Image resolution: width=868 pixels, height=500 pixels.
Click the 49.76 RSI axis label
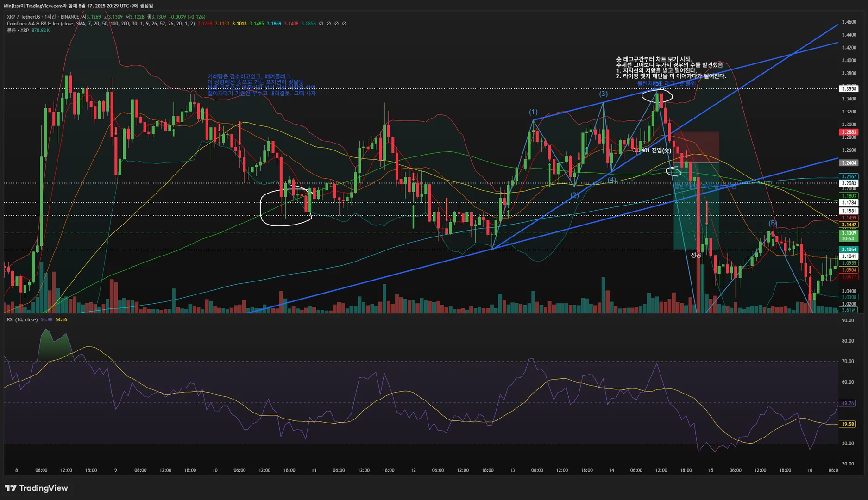tap(848, 404)
